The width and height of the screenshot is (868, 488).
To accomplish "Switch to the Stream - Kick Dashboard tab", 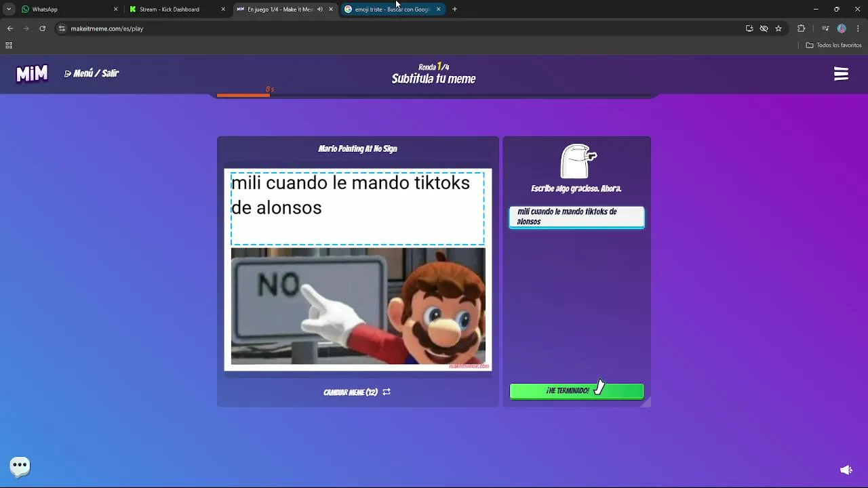I will pyautogui.click(x=176, y=9).
